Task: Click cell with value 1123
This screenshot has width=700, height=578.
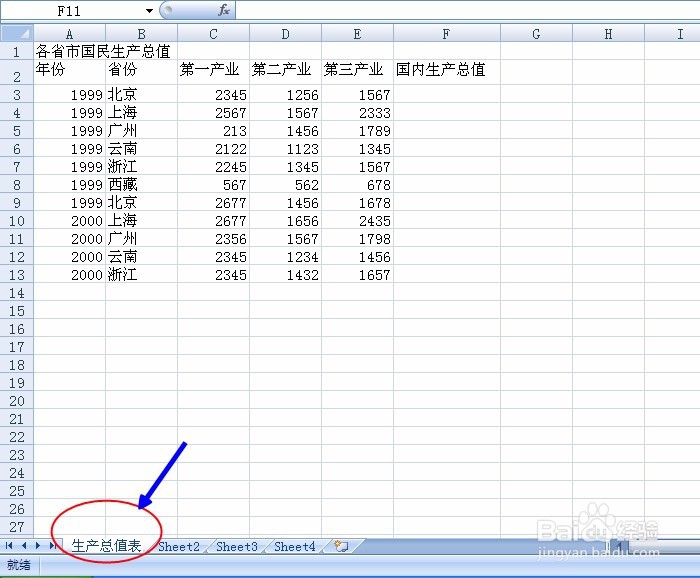Action: pyautogui.click(x=285, y=149)
